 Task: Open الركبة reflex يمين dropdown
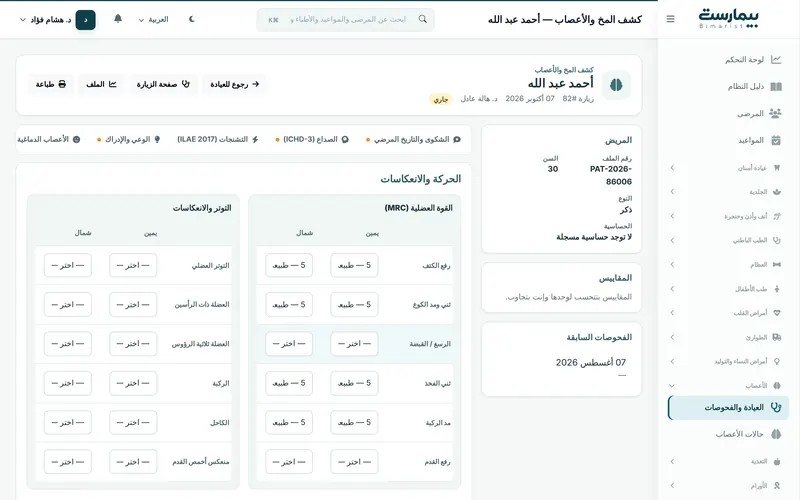[133, 383]
